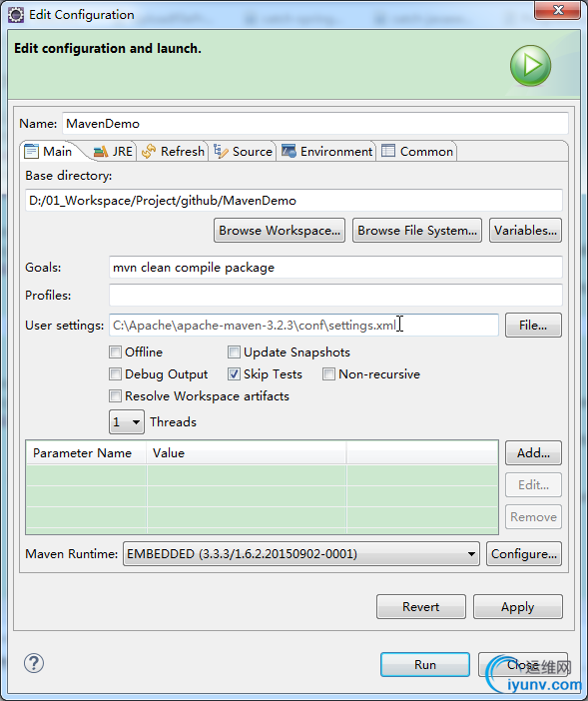Switch to the JRE tab

tap(114, 152)
